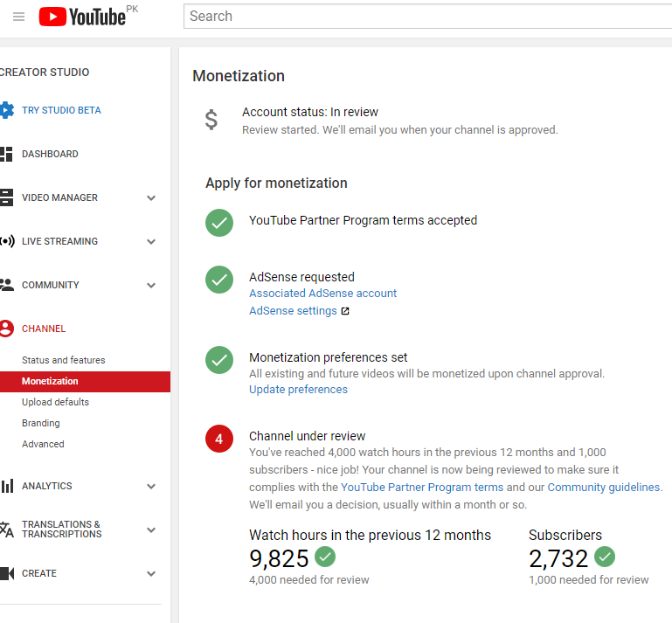Open TRANSLATIONS & TRANSCRIPTIONS section
The height and width of the screenshot is (623, 672).
point(62,530)
